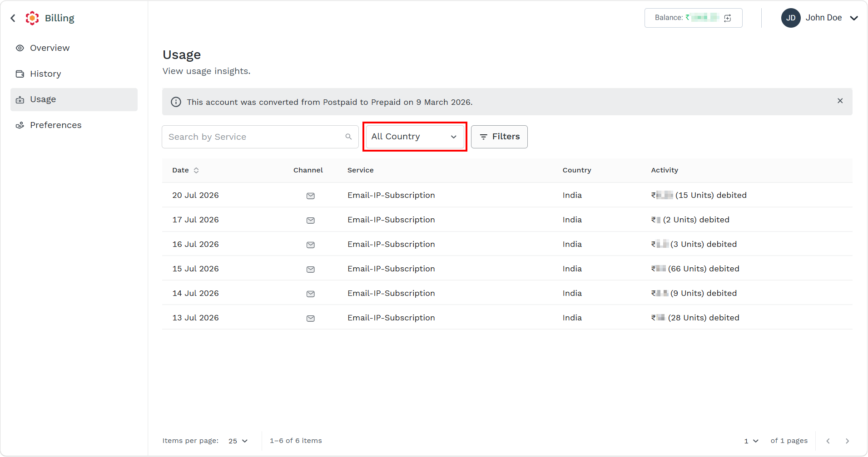Click the date 17 Jul 2026
The height and width of the screenshot is (457, 868).
[x=195, y=220]
